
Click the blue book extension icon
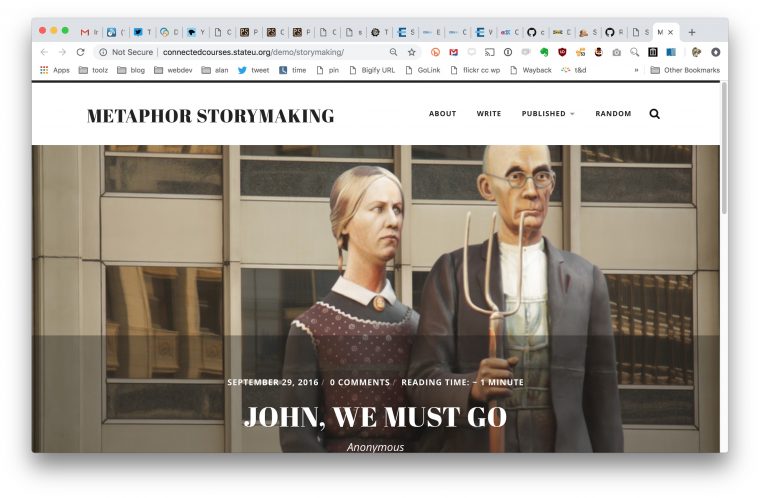[x=671, y=52]
